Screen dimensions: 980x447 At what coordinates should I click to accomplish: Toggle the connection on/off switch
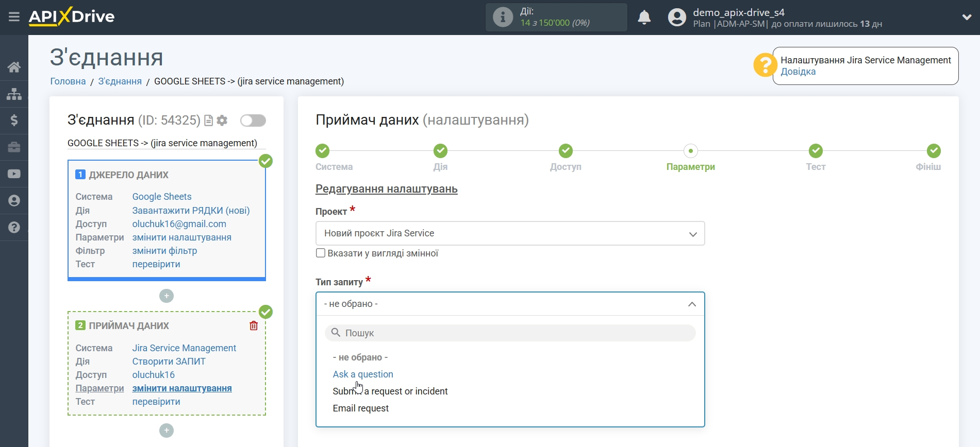tap(253, 121)
